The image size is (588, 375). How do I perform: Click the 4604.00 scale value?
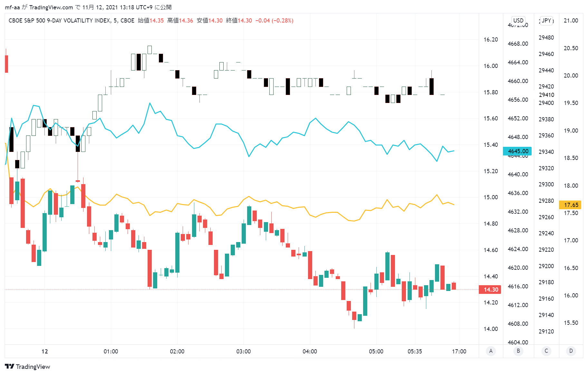(518, 342)
